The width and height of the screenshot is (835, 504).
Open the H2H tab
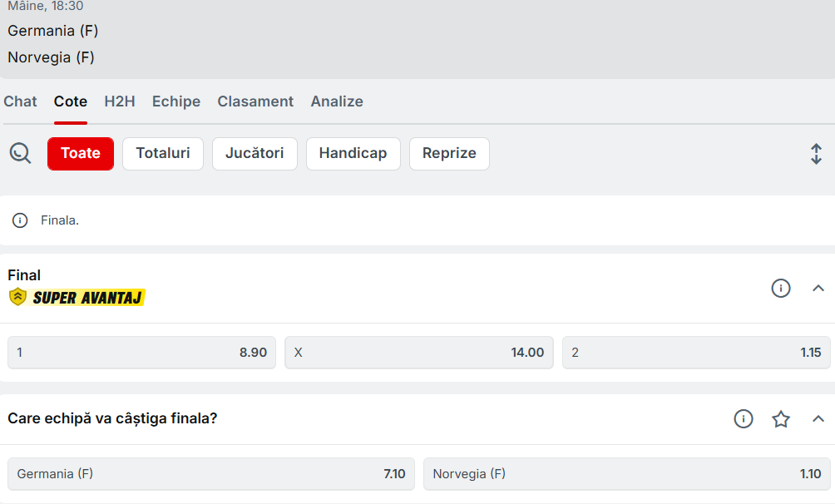tap(120, 101)
